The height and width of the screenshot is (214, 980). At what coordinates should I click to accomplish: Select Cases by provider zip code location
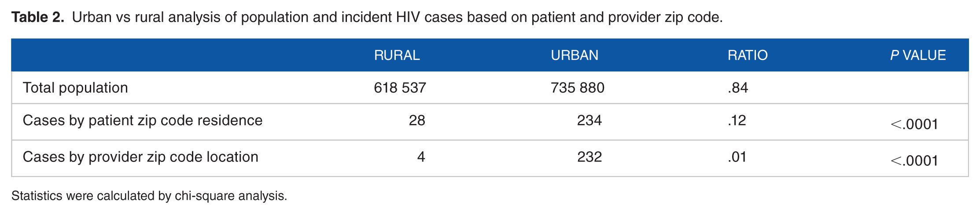[140, 157]
